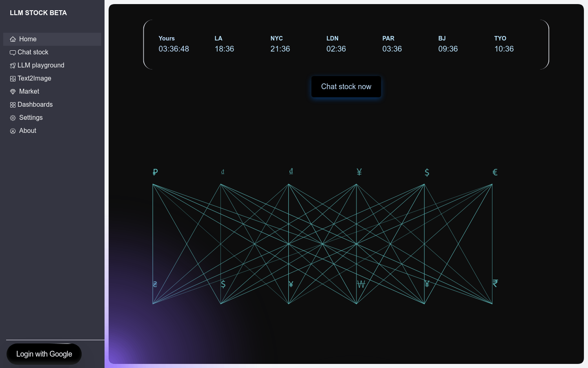Click the Yours time 03:36:48
The image size is (588, 368).
coord(174,49)
